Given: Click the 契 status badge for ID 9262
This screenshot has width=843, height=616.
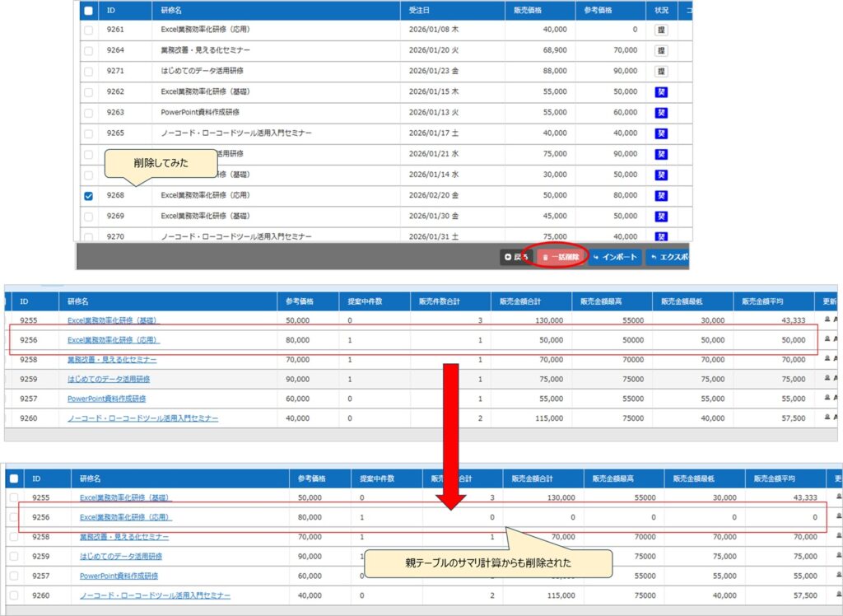Looking at the screenshot, I should pos(660,91).
